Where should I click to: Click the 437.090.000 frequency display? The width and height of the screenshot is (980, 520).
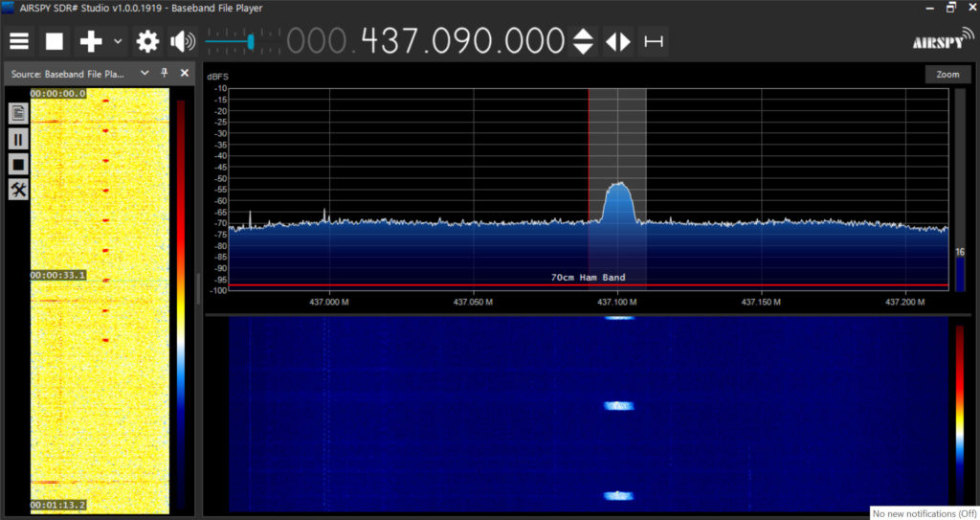click(x=462, y=41)
